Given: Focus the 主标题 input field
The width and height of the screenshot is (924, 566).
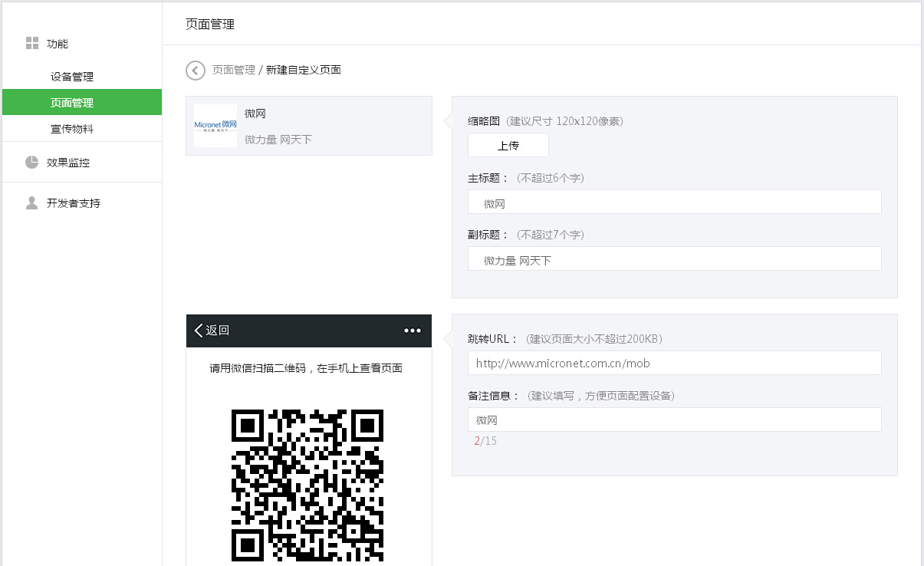Looking at the screenshot, I should click(675, 202).
